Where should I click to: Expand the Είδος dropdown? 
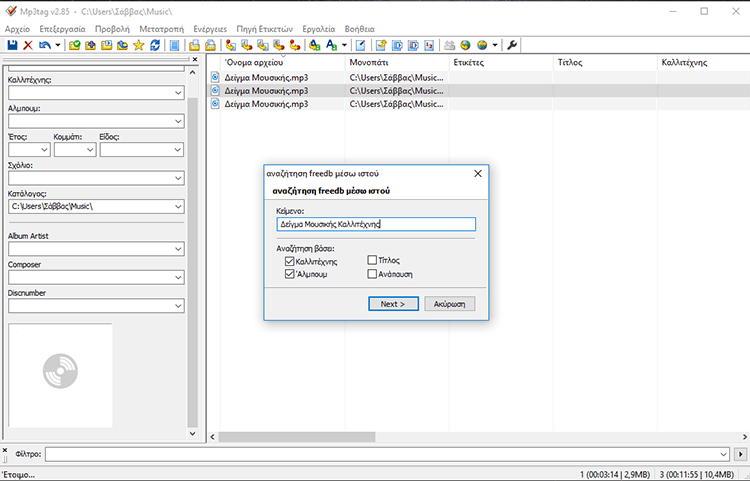178,150
